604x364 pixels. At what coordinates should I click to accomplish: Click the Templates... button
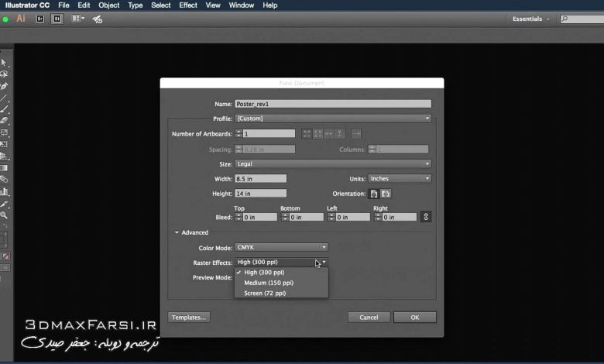(189, 318)
